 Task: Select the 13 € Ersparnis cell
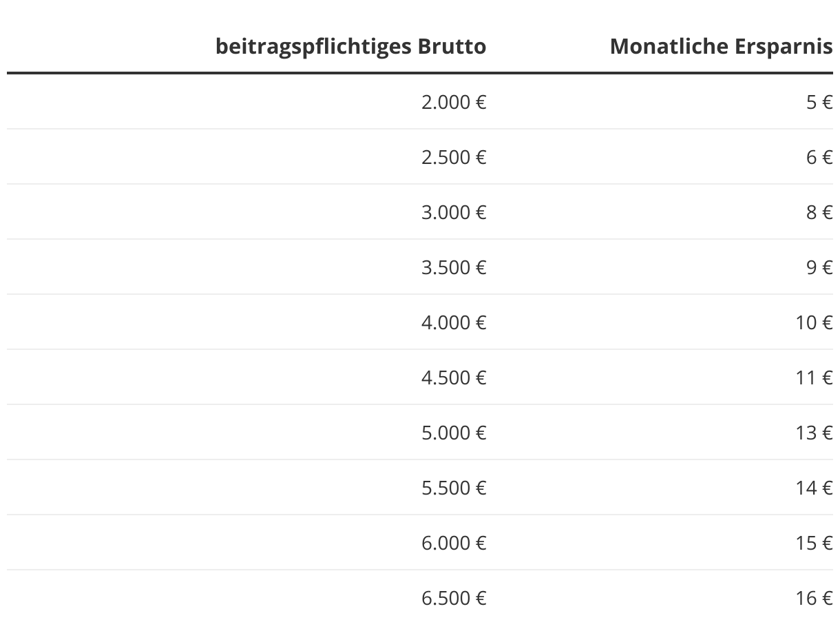click(x=814, y=433)
